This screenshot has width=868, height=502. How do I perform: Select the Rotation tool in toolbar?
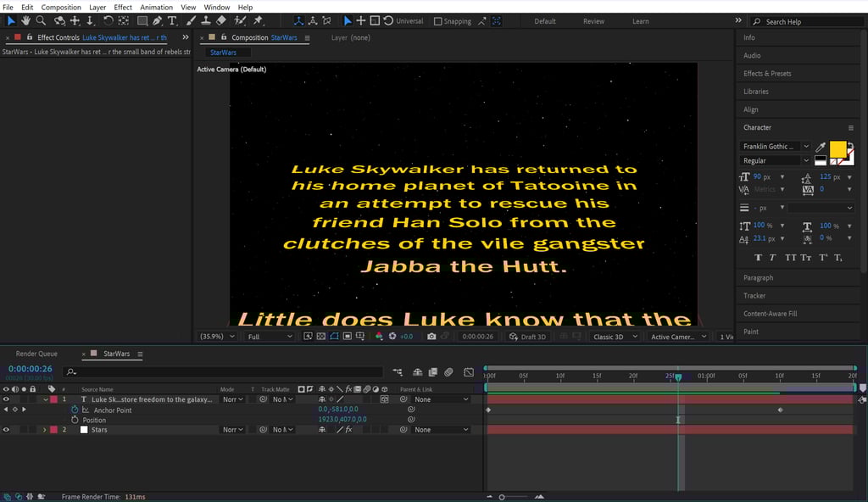point(108,21)
